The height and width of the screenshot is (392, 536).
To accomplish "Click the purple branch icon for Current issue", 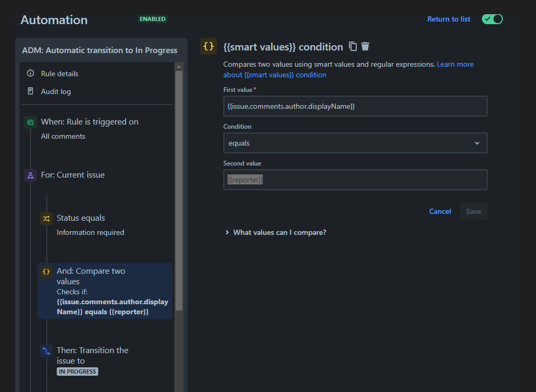I will pos(30,174).
